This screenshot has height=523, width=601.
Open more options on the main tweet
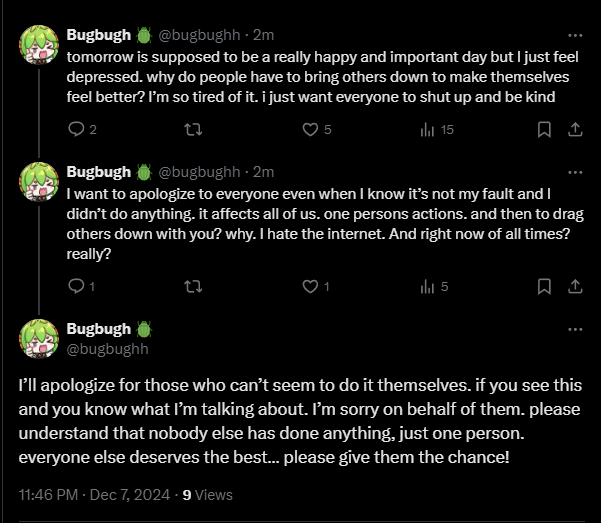(x=574, y=329)
